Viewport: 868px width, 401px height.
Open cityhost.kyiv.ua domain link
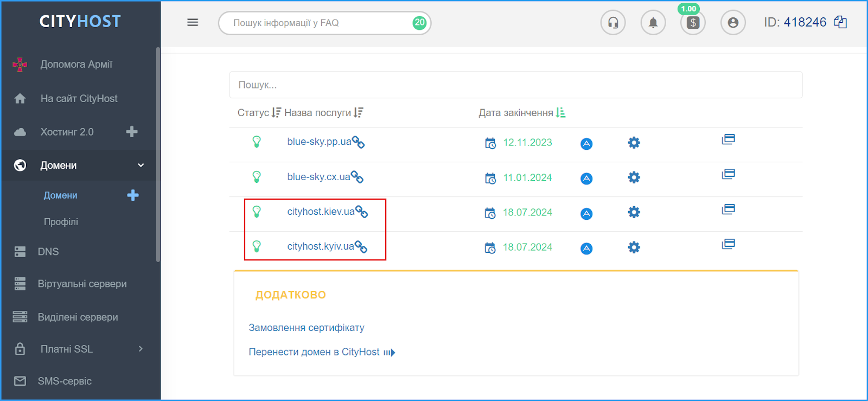pyautogui.click(x=321, y=246)
